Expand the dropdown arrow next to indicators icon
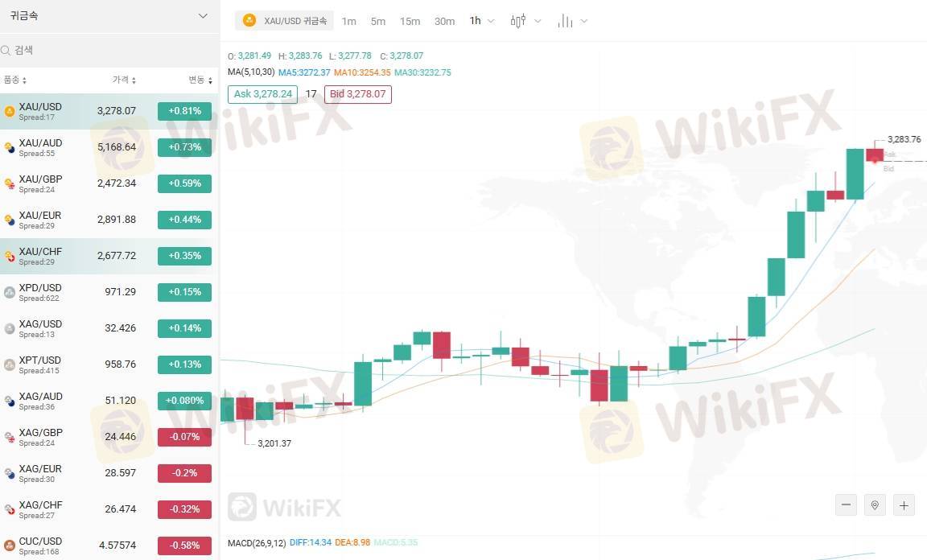This screenshot has width=927, height=560. click(584, 22)
